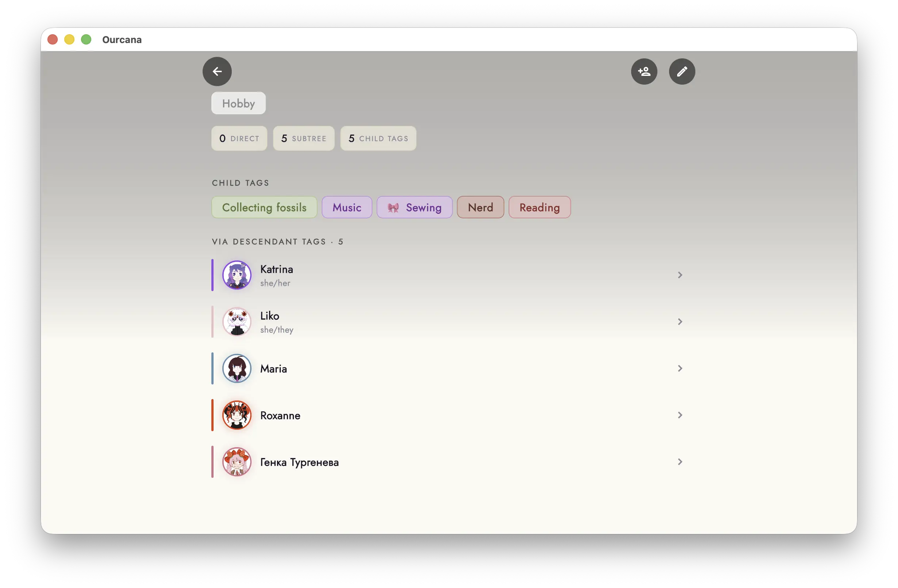Open the Sewing child tag
This screenshot has height=588, width=898.
tap(414, 207)
